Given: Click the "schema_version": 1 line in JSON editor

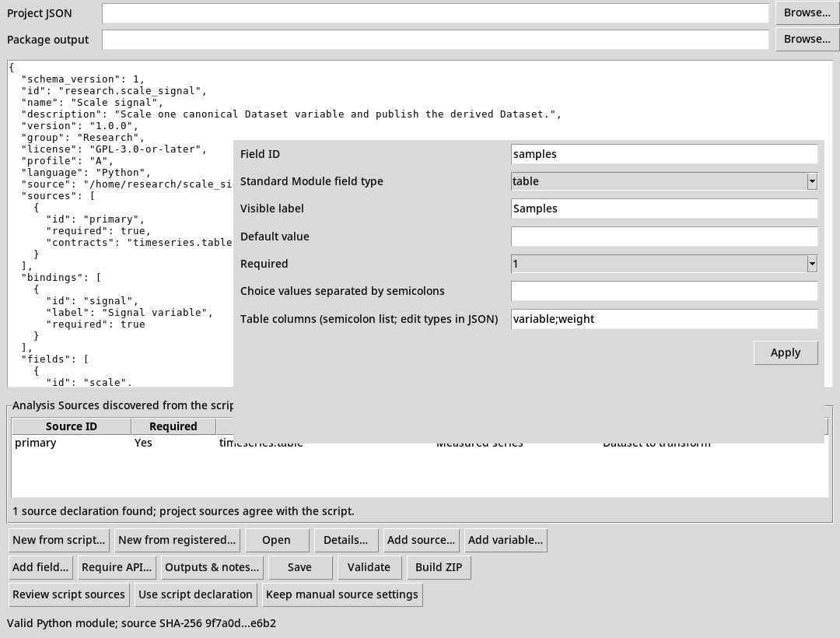Looking at the screenshot, I should 83,79.
